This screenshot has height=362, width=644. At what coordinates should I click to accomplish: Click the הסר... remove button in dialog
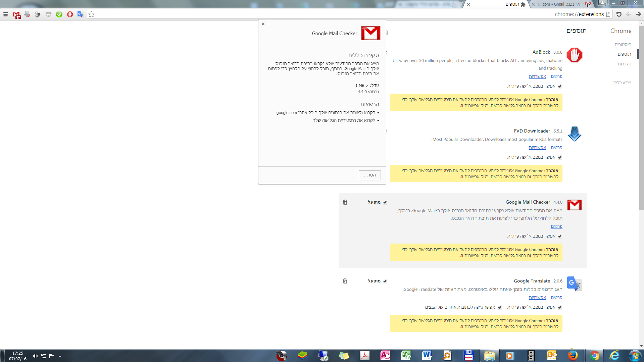click(x=370, y=175)
